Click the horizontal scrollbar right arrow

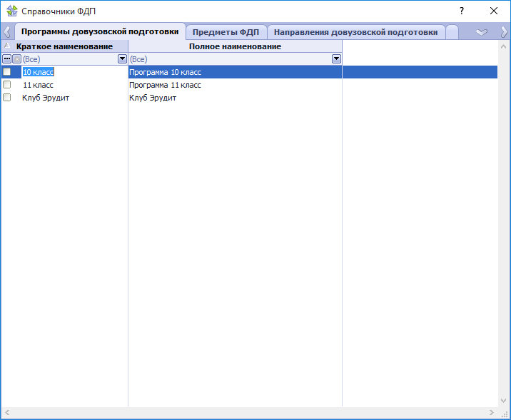[492, 413]
